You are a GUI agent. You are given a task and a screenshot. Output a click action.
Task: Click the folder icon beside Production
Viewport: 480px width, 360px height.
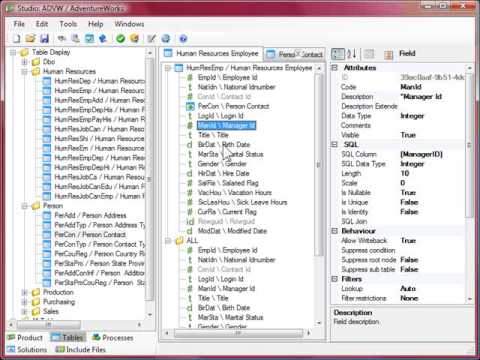36,292
